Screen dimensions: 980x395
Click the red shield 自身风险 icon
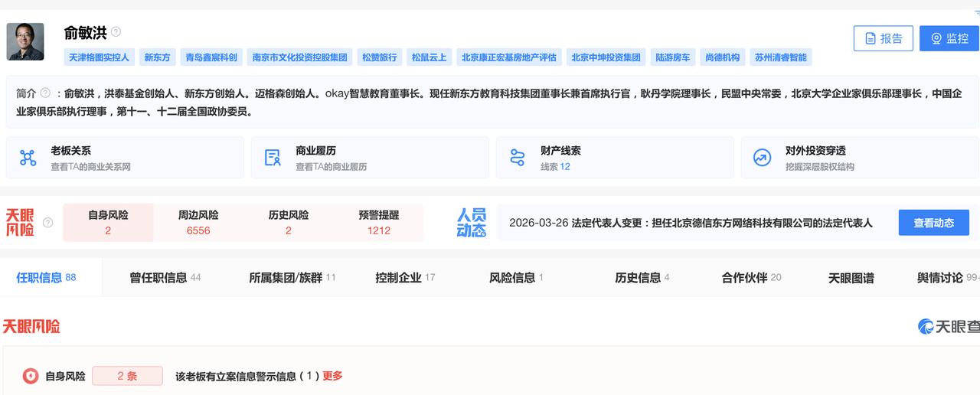tap(30, 376)
